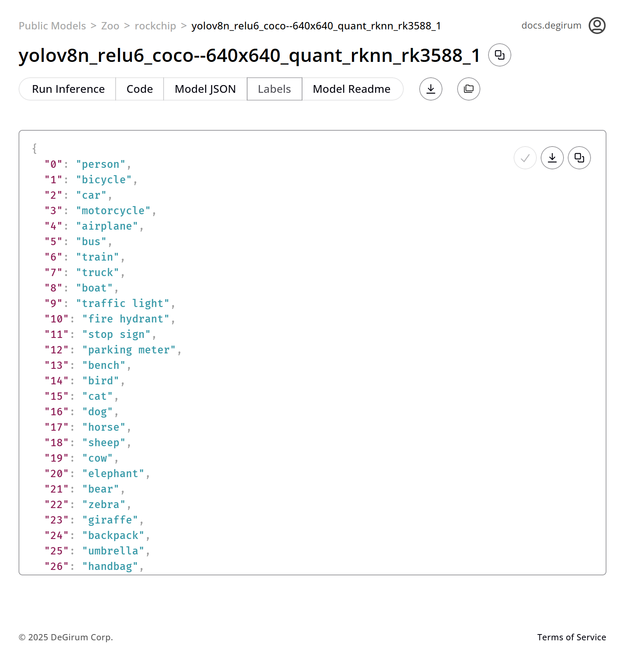Visit the docs.degirum link
This screenshot has height=672, width=625.
551,26
